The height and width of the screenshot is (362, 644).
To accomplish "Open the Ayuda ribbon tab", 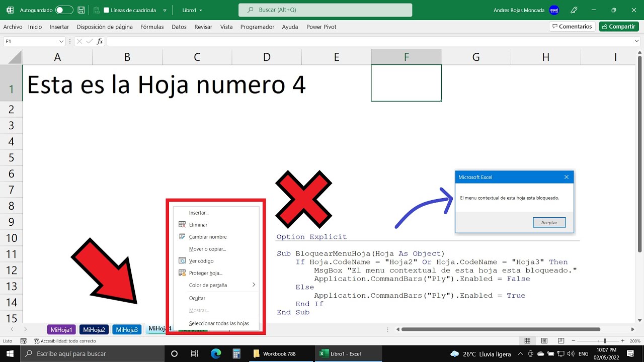I will (290, 27).
